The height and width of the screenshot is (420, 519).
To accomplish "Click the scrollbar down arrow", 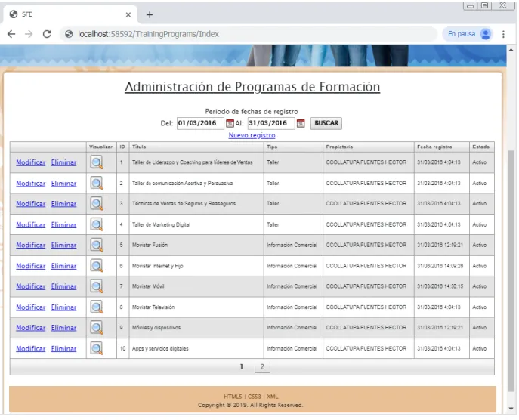I will point(511,409).
